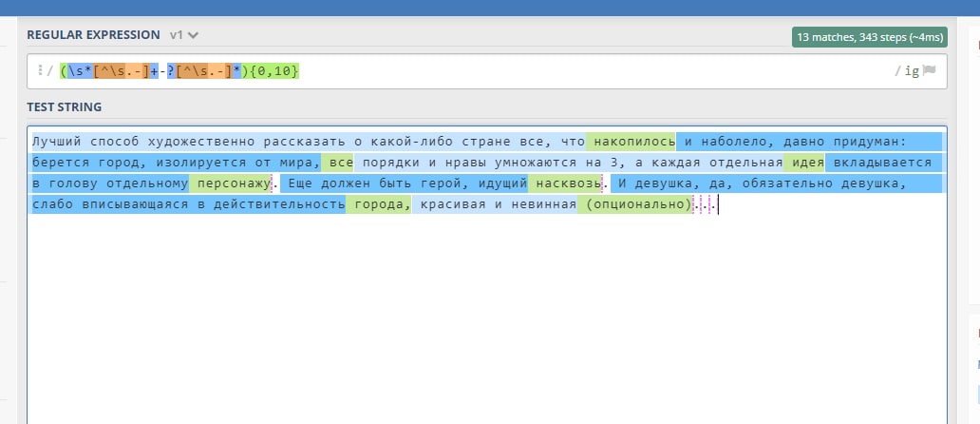Image resolution: width=980 pixels, height=424 pixels.
Task: Click the highlighted word 'накопилось'
Action: tap(634, 142)
